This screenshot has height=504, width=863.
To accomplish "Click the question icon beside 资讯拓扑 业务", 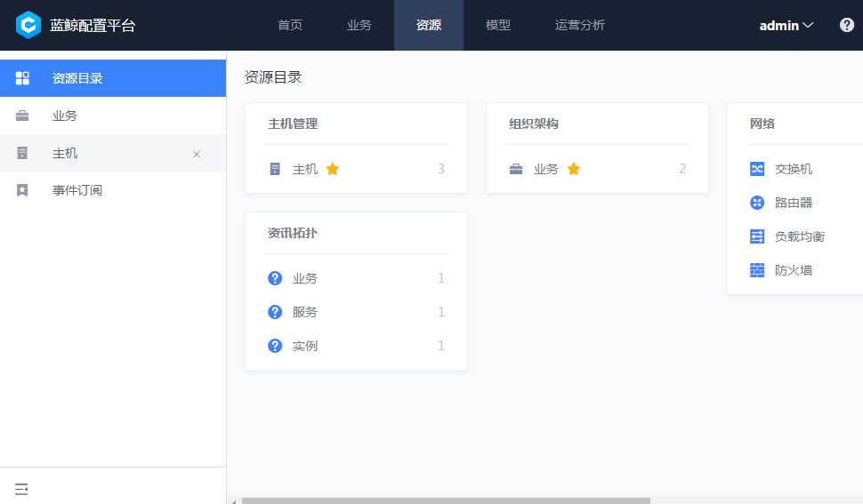I will [x=275, y=278].
